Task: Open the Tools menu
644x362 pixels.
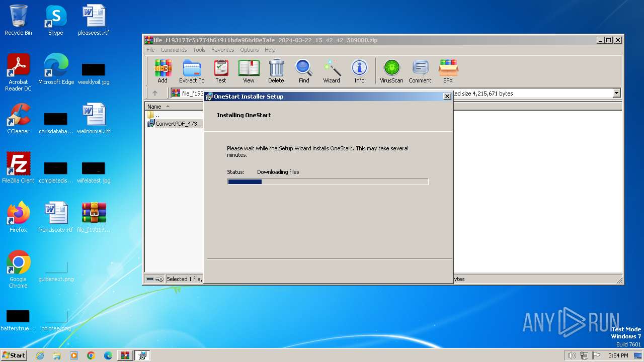Action: (x=199, y=50)
